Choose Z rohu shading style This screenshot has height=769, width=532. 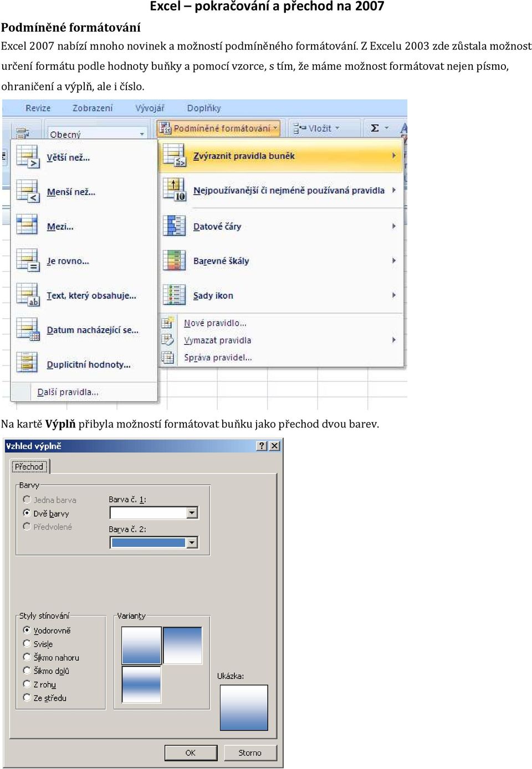(x=27, y=684)
